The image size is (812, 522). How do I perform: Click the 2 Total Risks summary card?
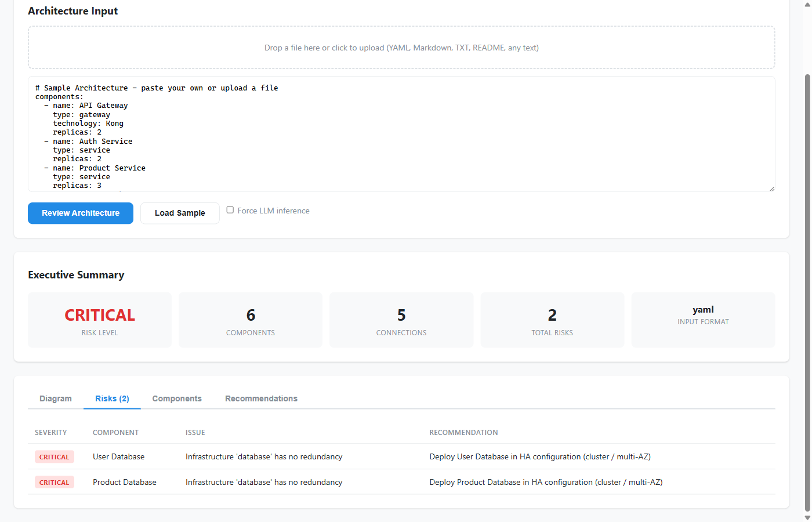pos(552,320)
